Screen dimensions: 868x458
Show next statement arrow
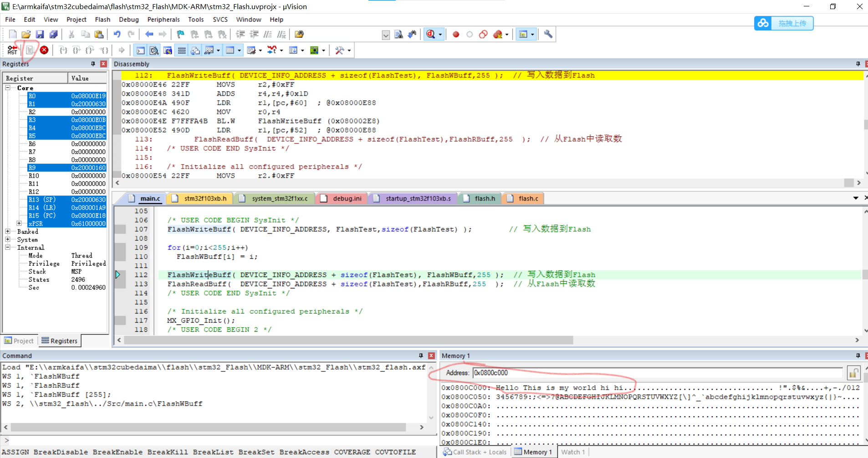click(x=122, y=50)
